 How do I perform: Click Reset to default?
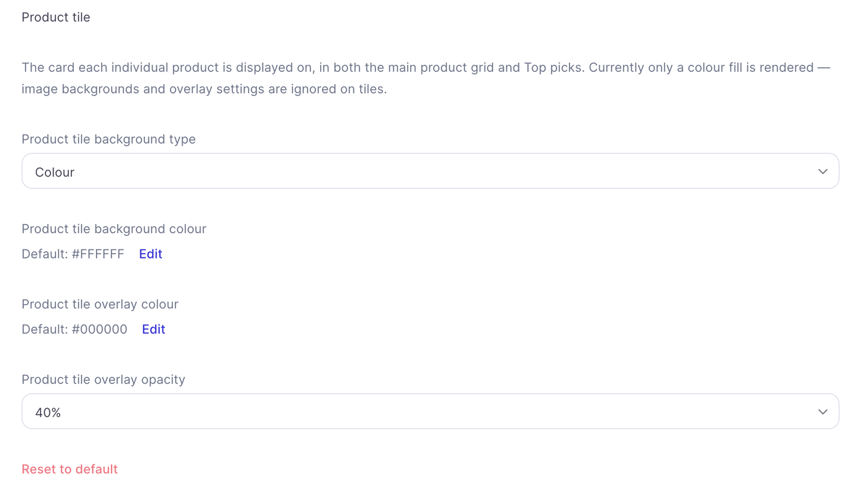[x=70, y=469]
